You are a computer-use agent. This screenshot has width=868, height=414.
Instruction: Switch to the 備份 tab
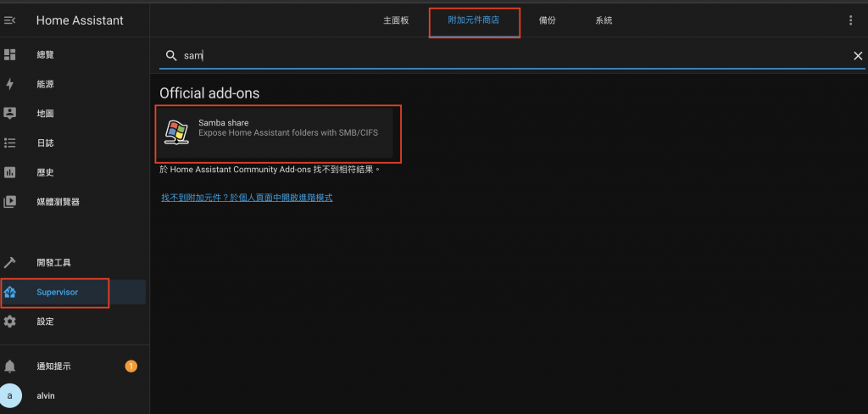[547, 20]
